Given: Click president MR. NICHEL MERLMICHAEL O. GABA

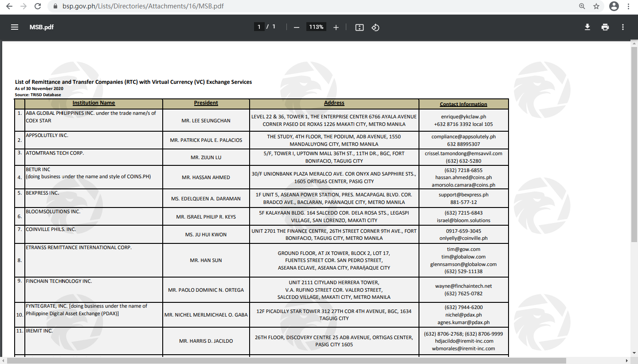Looking at the screenshot, I should tap(206, 315).
